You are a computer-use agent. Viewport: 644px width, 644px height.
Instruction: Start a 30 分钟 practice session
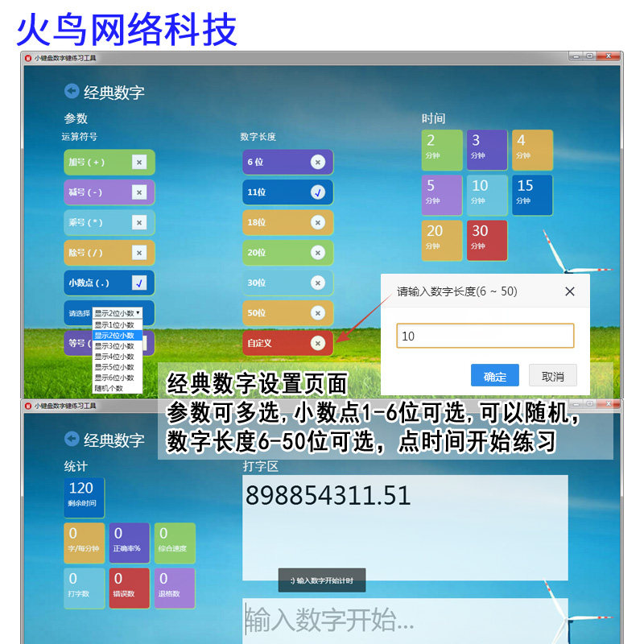pyautogui.click(x=487, y=240)
